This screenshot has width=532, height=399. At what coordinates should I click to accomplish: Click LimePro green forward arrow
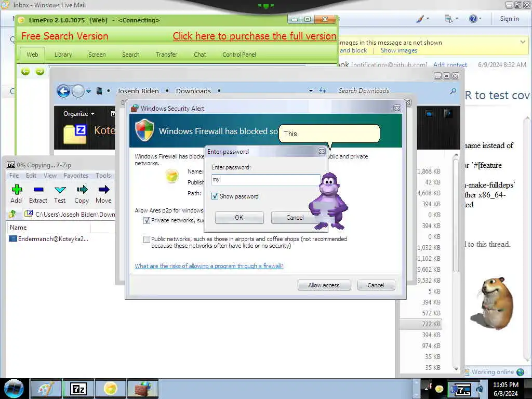point(40,72)
